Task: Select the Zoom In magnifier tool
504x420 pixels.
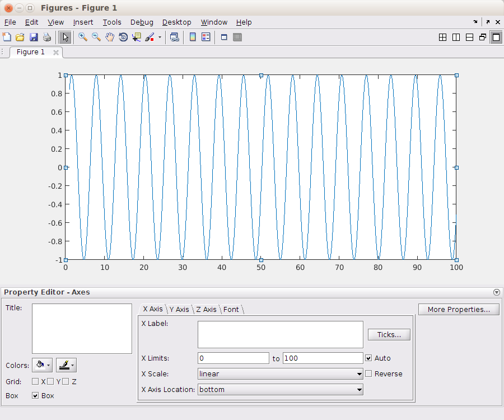Action: tap(82, 38)
